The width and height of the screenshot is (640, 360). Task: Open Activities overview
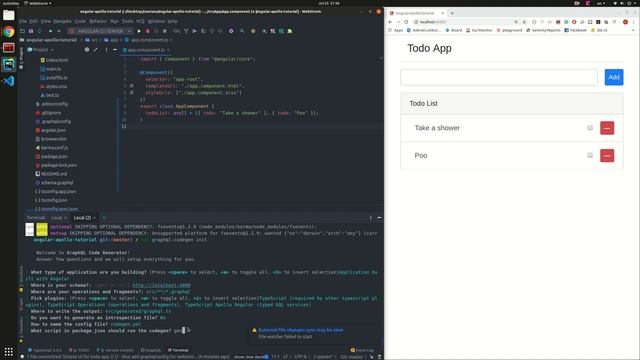pos(11,3)
